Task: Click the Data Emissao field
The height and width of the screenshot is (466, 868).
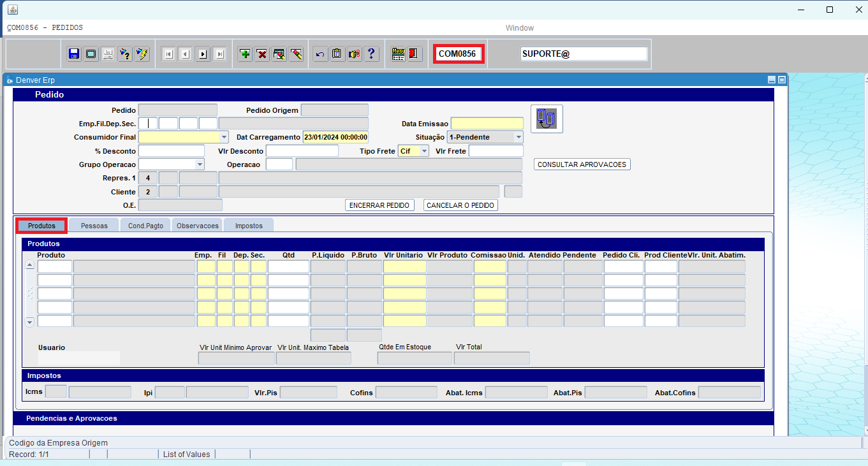Action: pos(487,124)
